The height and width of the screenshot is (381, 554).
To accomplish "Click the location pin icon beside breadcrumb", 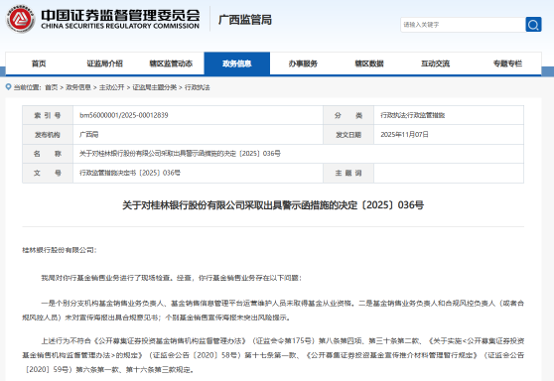I will [x=8, y=87].
